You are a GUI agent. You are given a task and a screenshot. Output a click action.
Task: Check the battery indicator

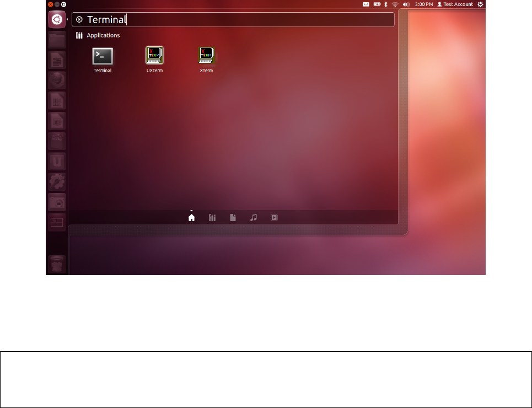377,4
